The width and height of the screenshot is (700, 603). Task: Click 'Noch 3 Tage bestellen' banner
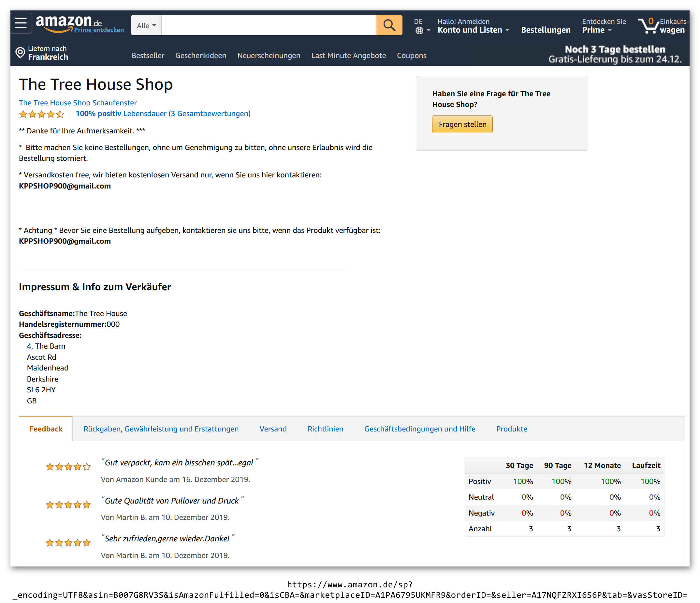(615, 54)
